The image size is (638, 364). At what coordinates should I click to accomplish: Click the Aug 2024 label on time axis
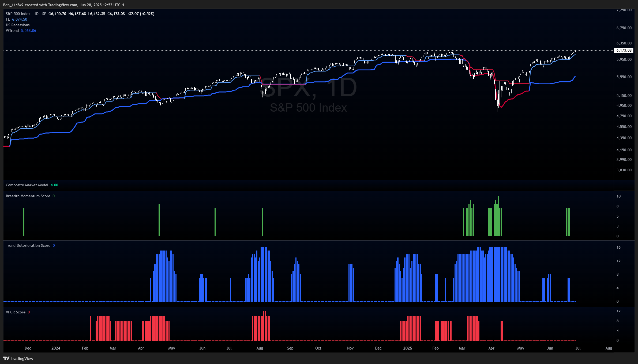[x=260, y=348]
